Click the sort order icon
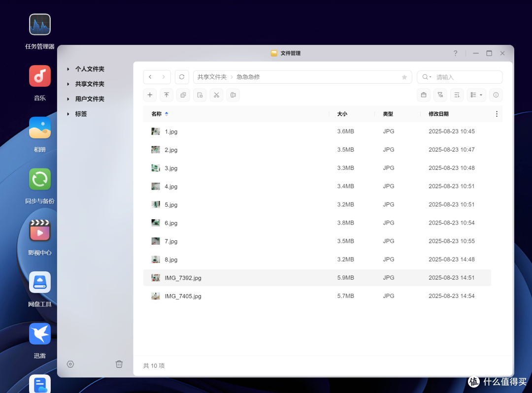 click(457, 95)
